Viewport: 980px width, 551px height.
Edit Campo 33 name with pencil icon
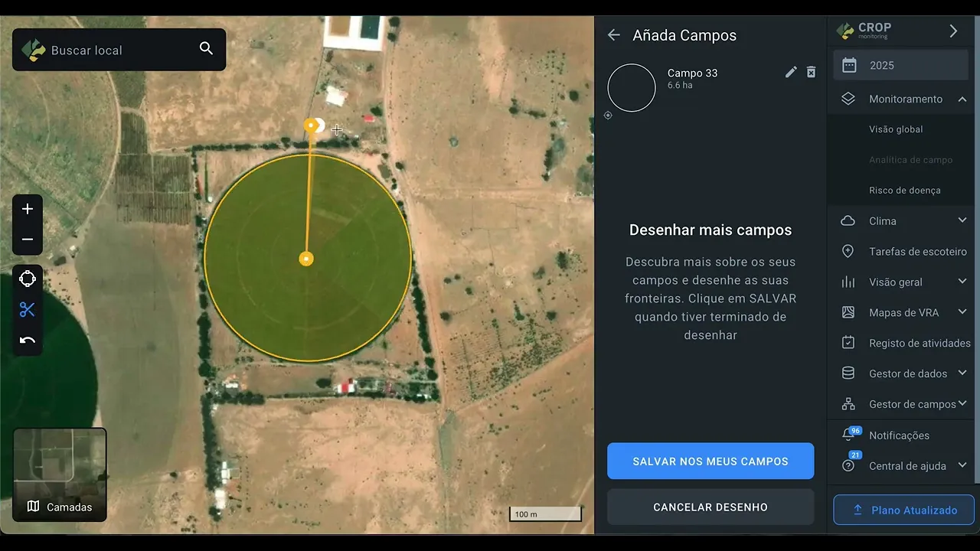tap(792, 72)
